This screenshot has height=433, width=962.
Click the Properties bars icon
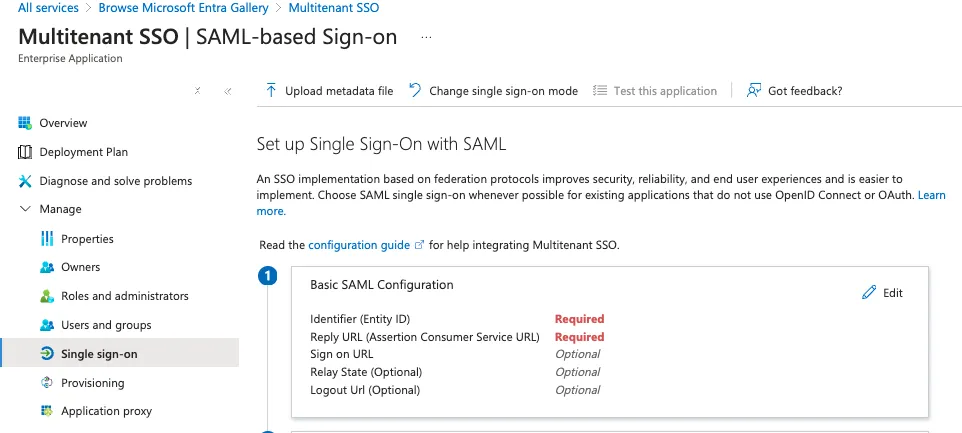click(47, 239)
